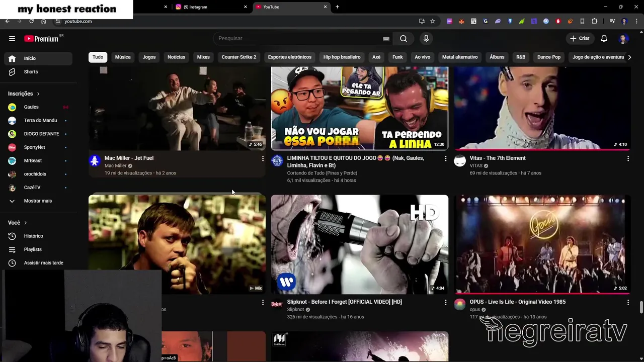This screenshot has height=362, width=644.
Task: Click the Criar button
Action: (x=580, y=39)
